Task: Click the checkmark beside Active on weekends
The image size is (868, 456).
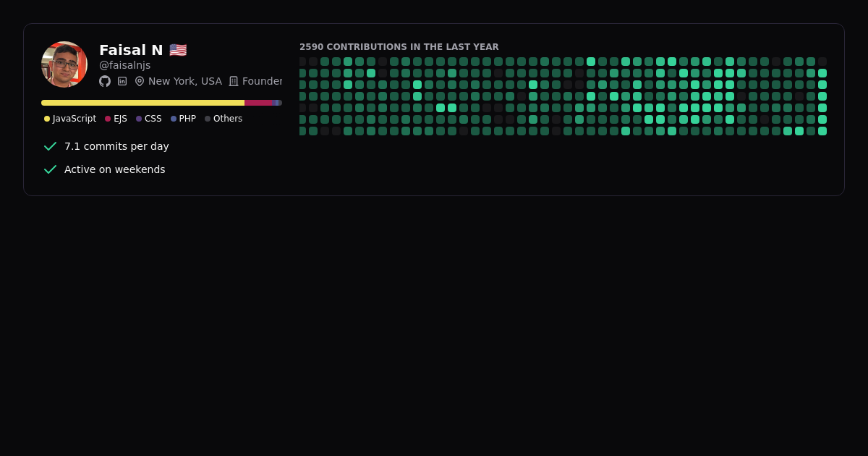Action: (x=50, y=169)
